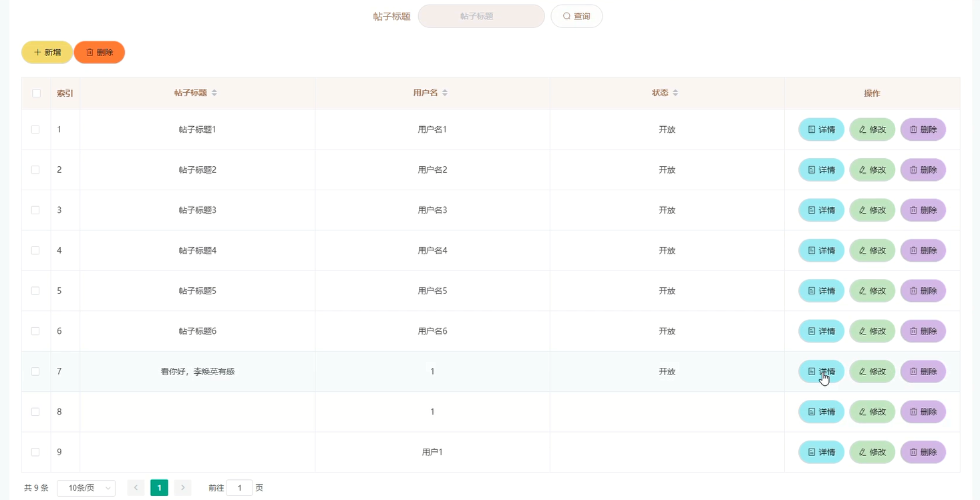980x500 pixels.
Task: Click purple 删除 for 帖子标题4 row
Action: click(x=923, y=250)
